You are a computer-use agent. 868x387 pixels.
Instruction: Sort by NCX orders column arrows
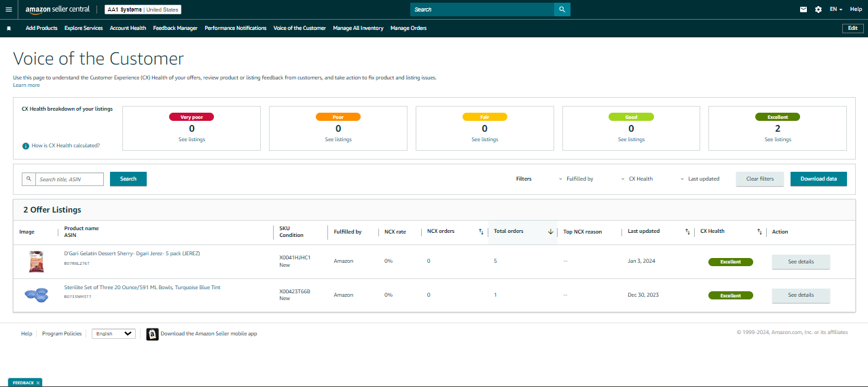481,232
